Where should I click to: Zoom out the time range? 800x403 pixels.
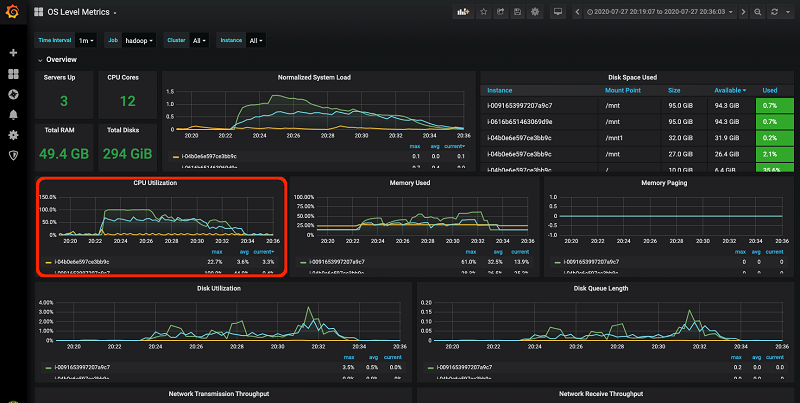pos(758,12)
